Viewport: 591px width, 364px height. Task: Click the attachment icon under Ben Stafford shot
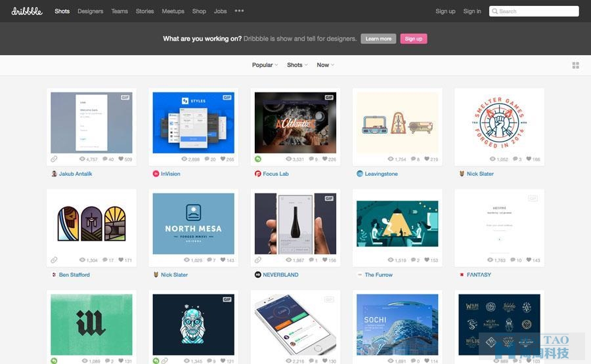[54, 260]
